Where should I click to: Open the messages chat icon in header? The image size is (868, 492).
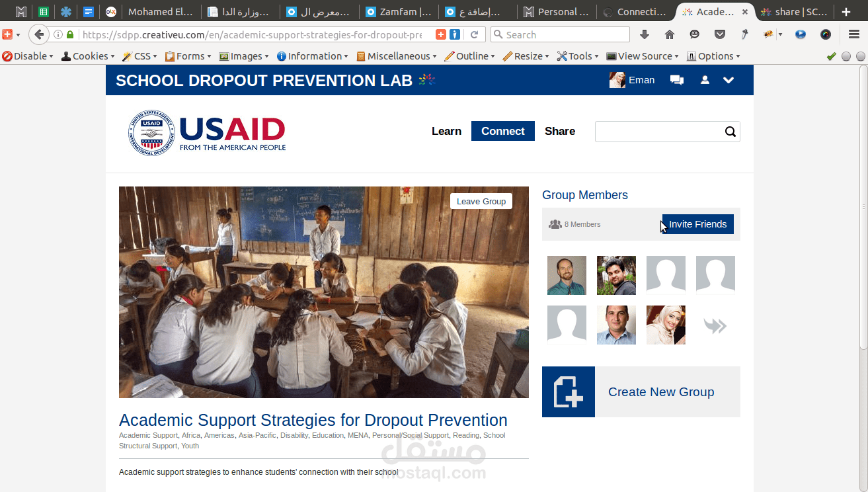pos(676,80)
